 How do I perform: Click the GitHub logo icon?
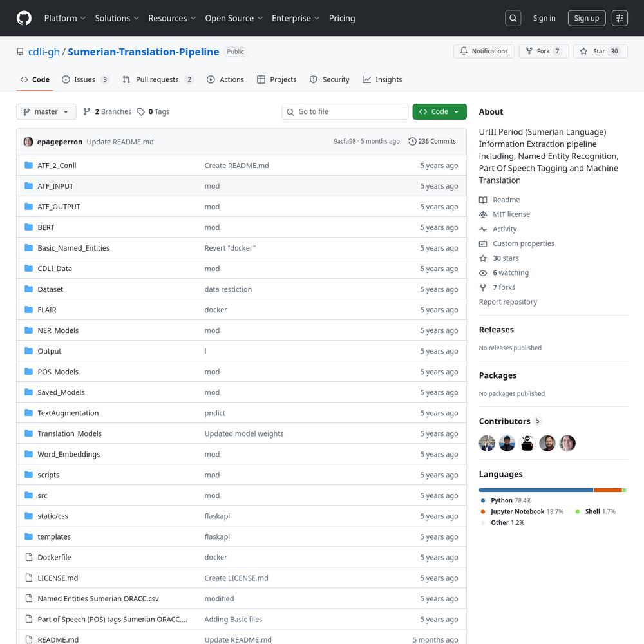point(24,18)
